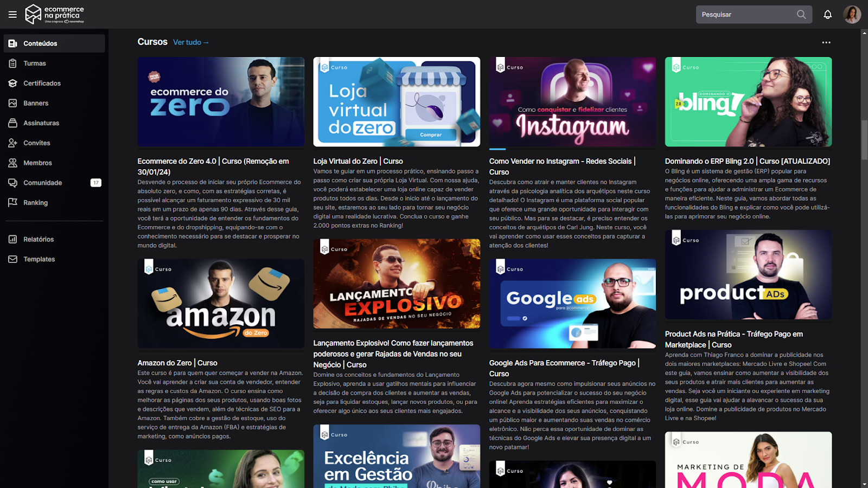This screenshot has width=868, height=488.
Task: Click the Excelência em Gestão thumbnail
Action: click(397, 456)
